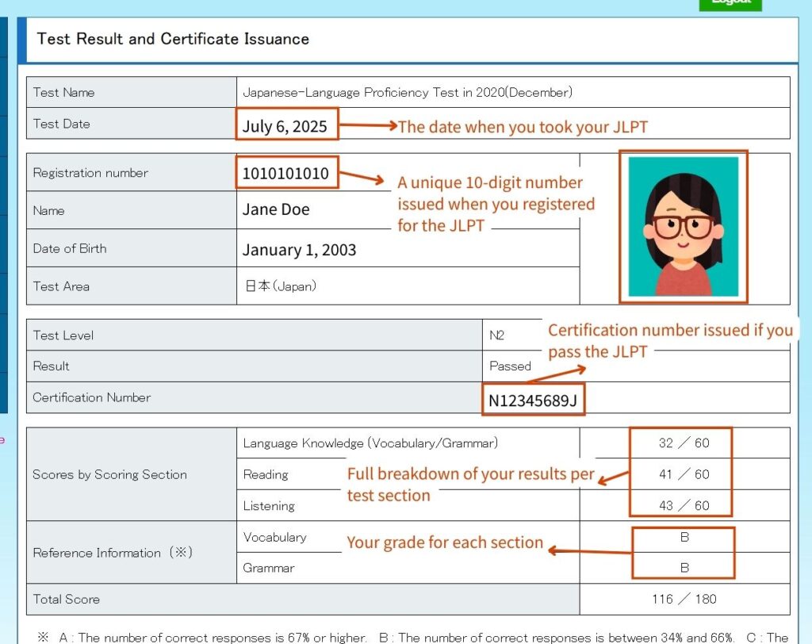
Task: Click the 'Certification Number' label cell
Action: 255,397
